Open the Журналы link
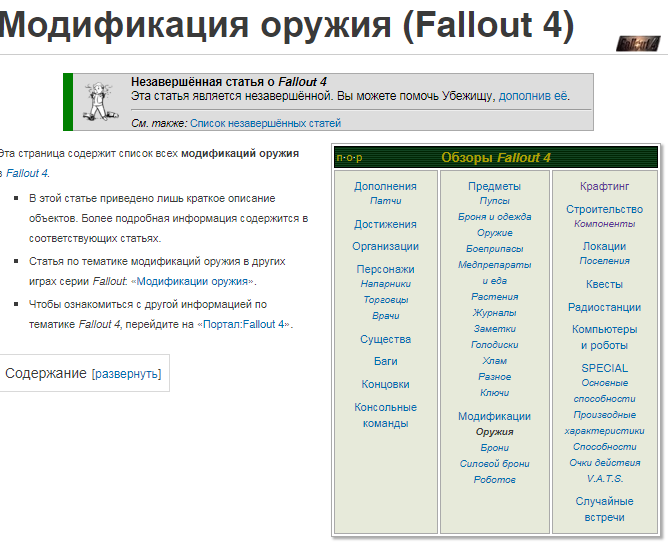The height and width of the screenshot is (550, 668). point(494,313)
